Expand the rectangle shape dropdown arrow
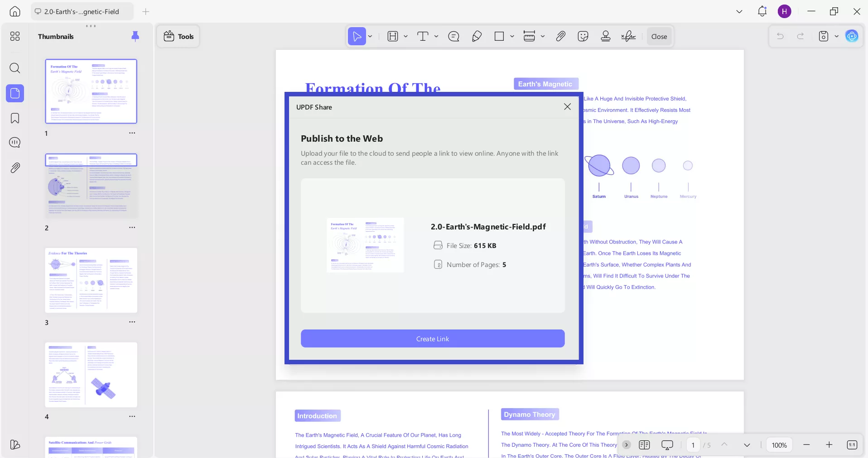Image resolution: width=868 pixels, height=458 pixels. click(512, 36)
